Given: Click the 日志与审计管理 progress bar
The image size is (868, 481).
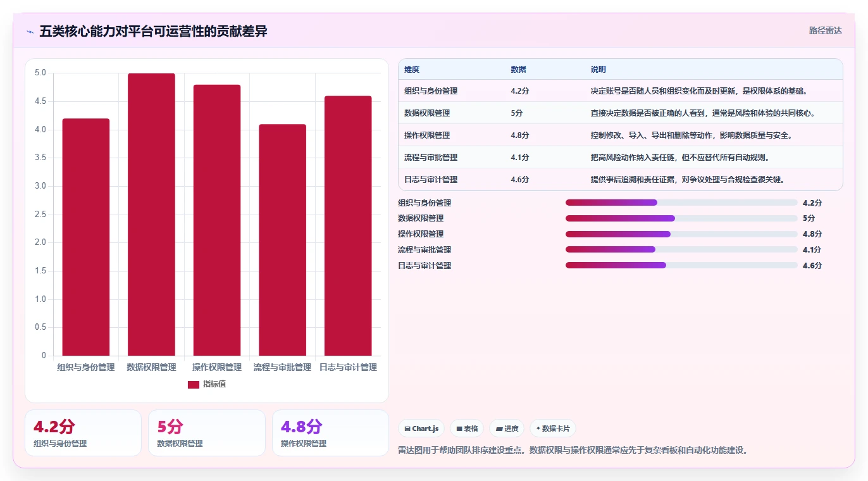Looking at the screenshot, I should click(x=681, y=265).
